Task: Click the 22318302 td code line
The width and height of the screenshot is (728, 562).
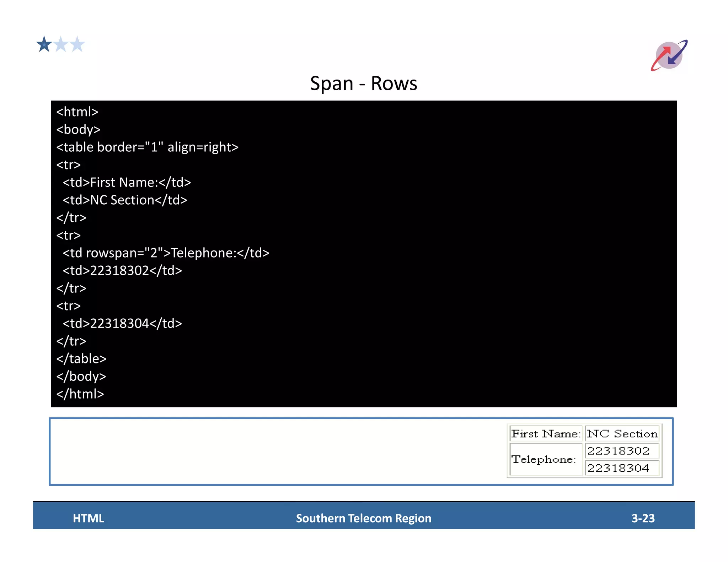Action: click(x=122, y=271)
